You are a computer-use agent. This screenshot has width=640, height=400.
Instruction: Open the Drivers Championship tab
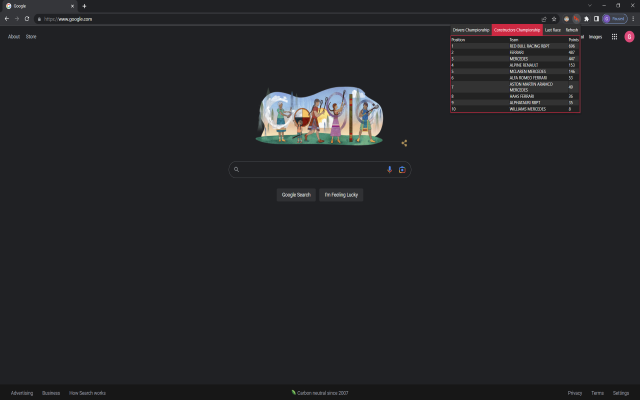pos(471,30)
